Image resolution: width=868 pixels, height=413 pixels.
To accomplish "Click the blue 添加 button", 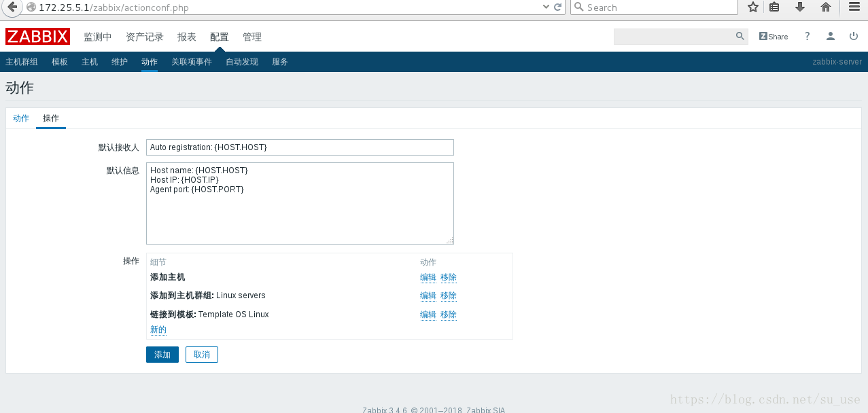I will 162,355.
